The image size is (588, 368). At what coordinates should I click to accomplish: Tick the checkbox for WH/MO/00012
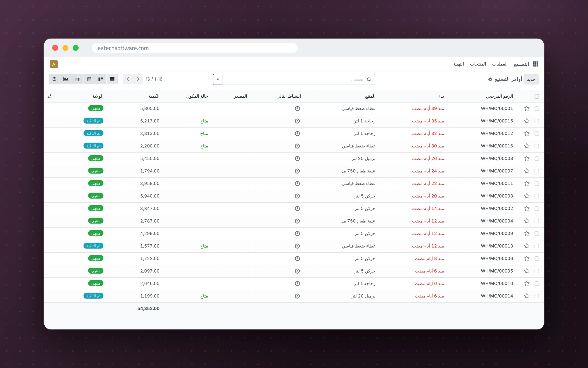point(537,134)
